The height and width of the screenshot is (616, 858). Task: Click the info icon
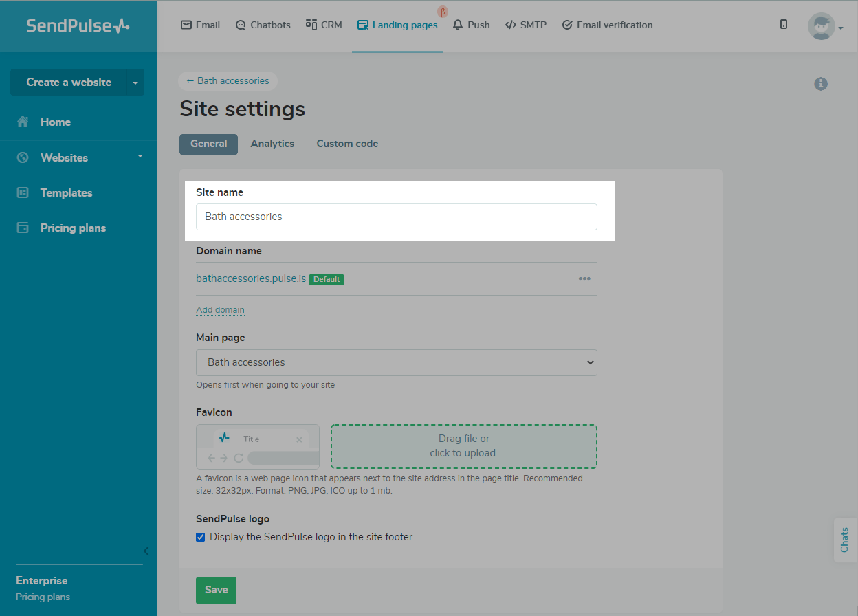pyautogui.click(x=821, y=84)
